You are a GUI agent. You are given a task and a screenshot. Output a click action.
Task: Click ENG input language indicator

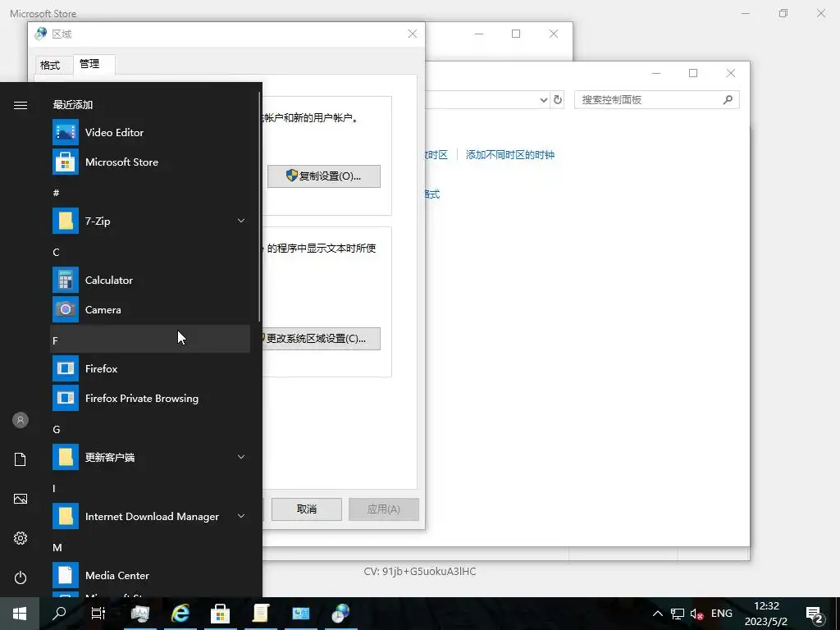coord(722,614)
